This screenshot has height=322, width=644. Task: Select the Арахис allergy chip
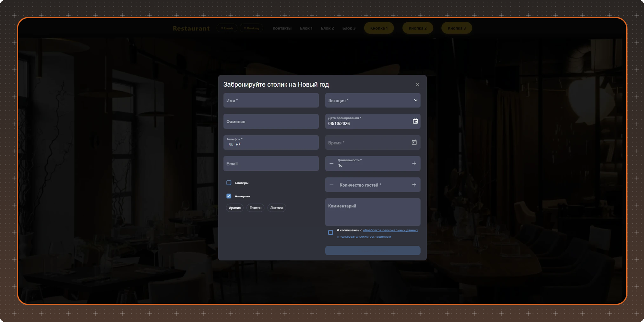pyautogui.click(x=234, y=208)
